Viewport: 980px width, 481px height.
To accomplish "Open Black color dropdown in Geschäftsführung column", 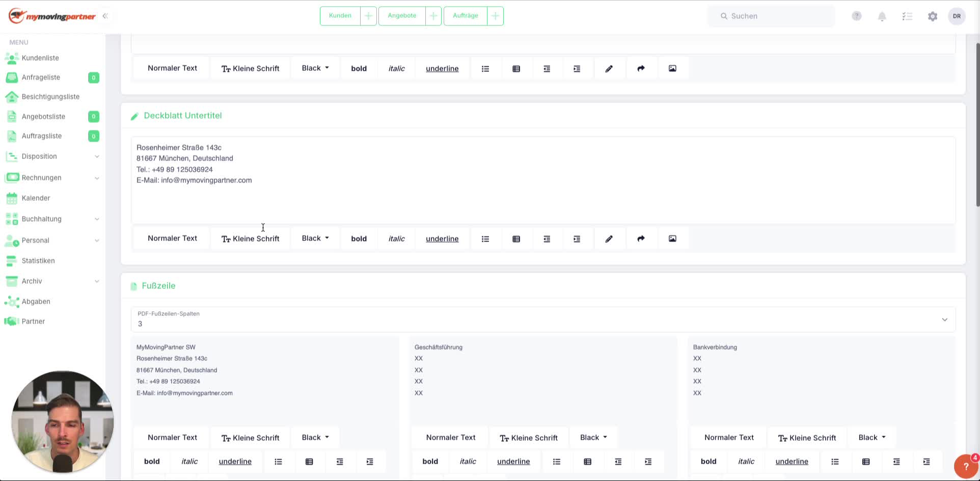I will click(594, 437).
